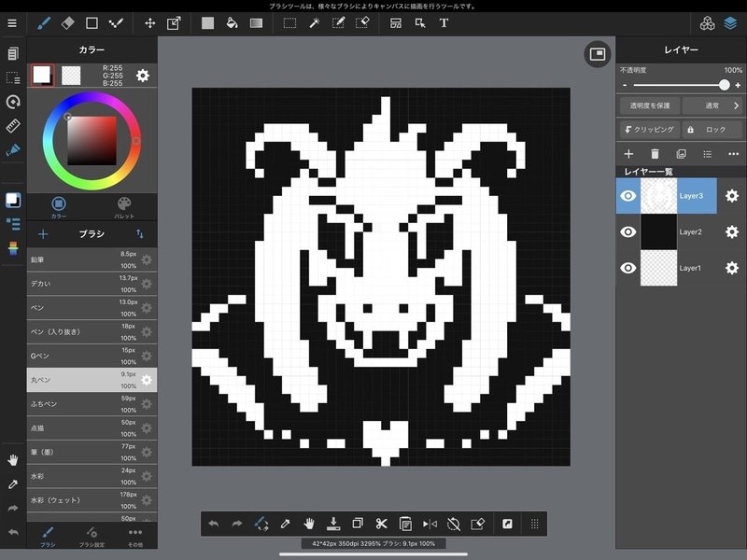
Task: Hide Layer3 with the eye icon
Action: [x=628, y=196]
